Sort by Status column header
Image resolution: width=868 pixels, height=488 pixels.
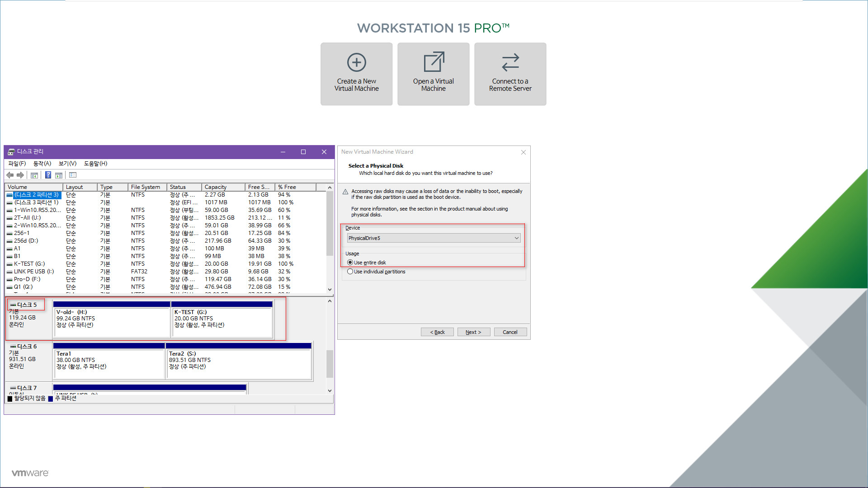(x=184, y=187)
